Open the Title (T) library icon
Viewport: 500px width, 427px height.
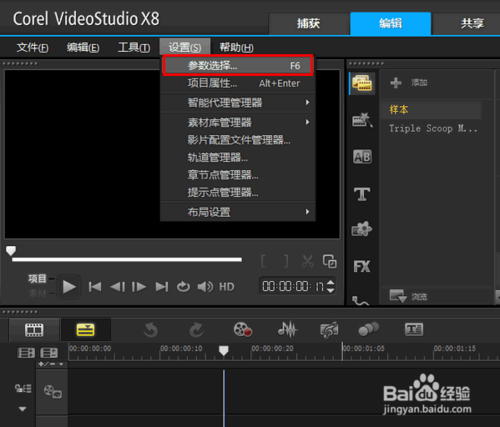coord(362,194)
